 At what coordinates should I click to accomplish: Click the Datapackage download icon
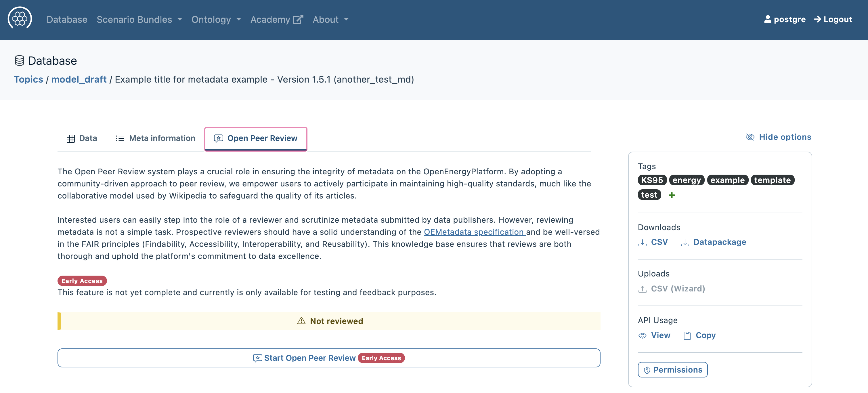685,243
